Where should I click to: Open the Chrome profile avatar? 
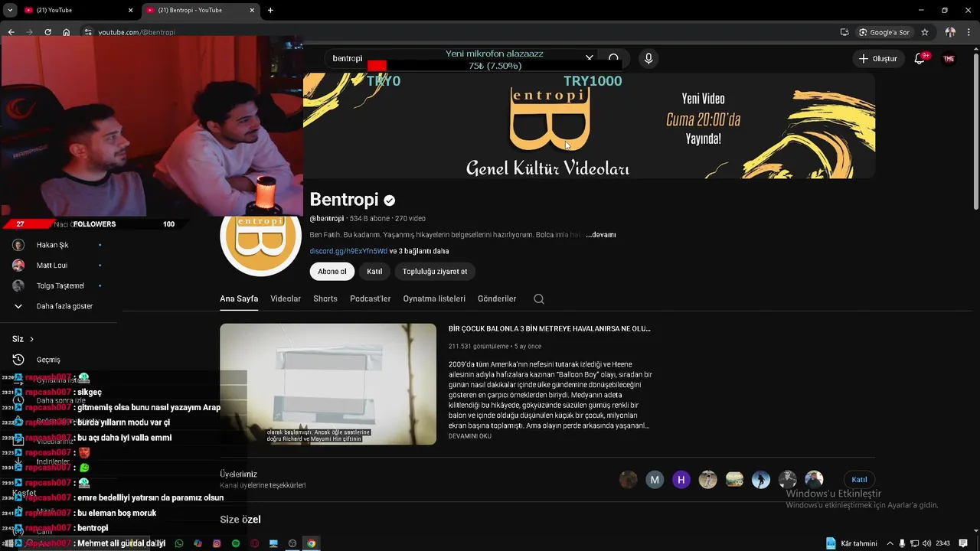(950, 32)
